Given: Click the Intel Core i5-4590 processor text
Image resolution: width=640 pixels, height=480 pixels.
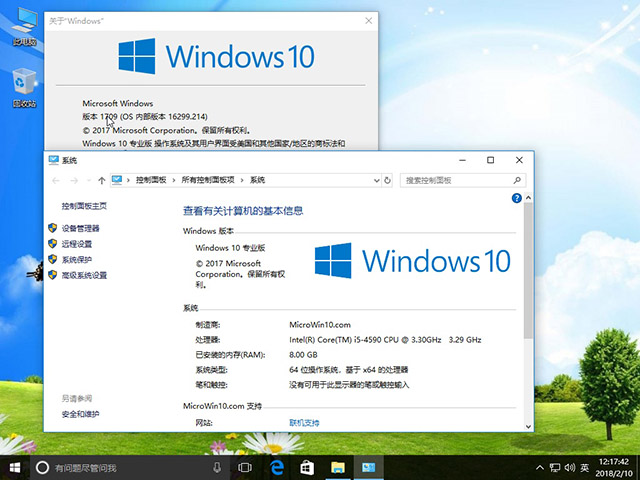Looking at the screenshot, I should pyautogui.click(x=385, y=340).
